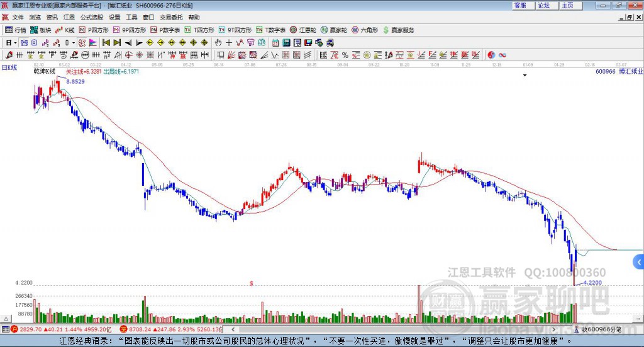Image resolution: width=644 pixels, height=347 pixels.
Task: Click the 乾坤K线 indicator label
Action: [x=45, y=72]
